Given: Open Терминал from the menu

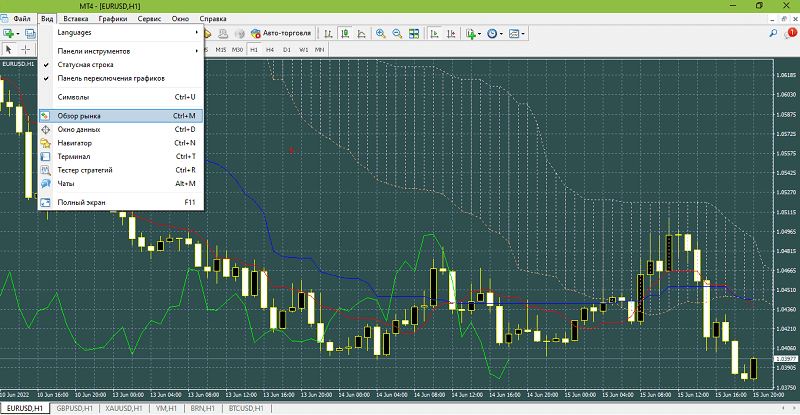Looking at the screenshot, I should pos(121,157).
